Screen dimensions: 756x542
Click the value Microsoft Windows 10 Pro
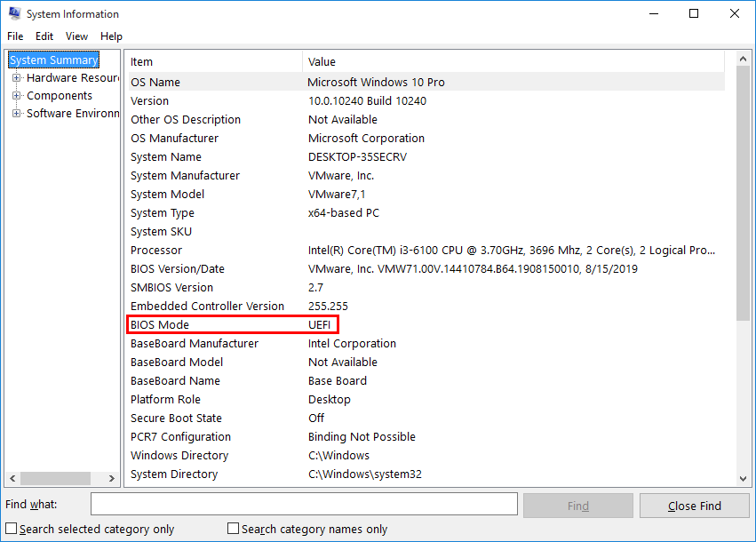click(376, 82)
